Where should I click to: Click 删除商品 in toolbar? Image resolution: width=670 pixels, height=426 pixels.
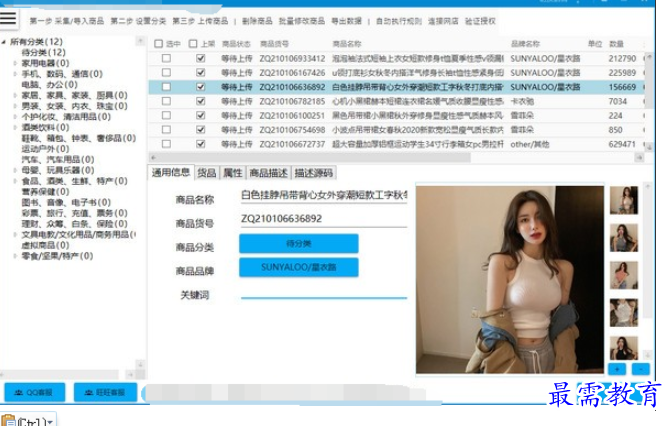click(x=257, y=21)
